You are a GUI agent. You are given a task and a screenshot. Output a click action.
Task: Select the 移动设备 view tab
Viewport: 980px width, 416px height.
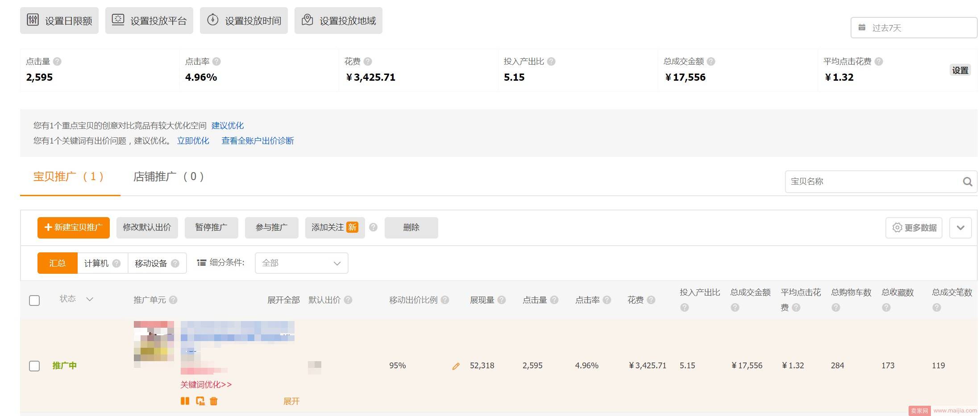tap(157, 263)
